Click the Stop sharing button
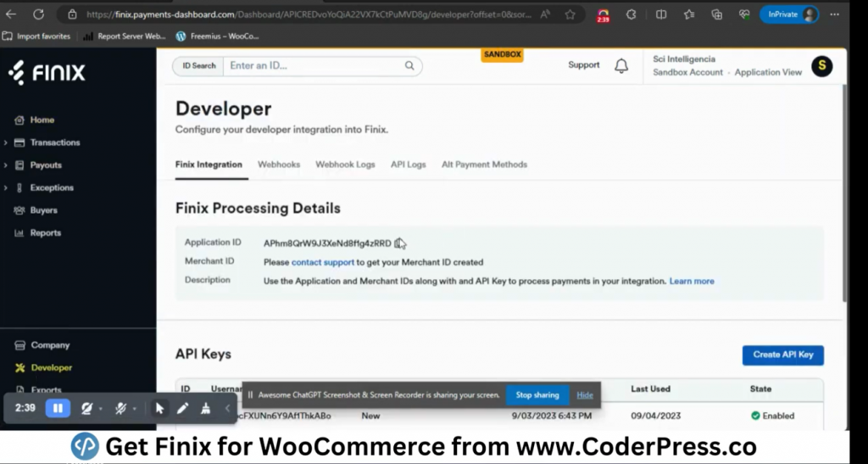 (537, 395)
